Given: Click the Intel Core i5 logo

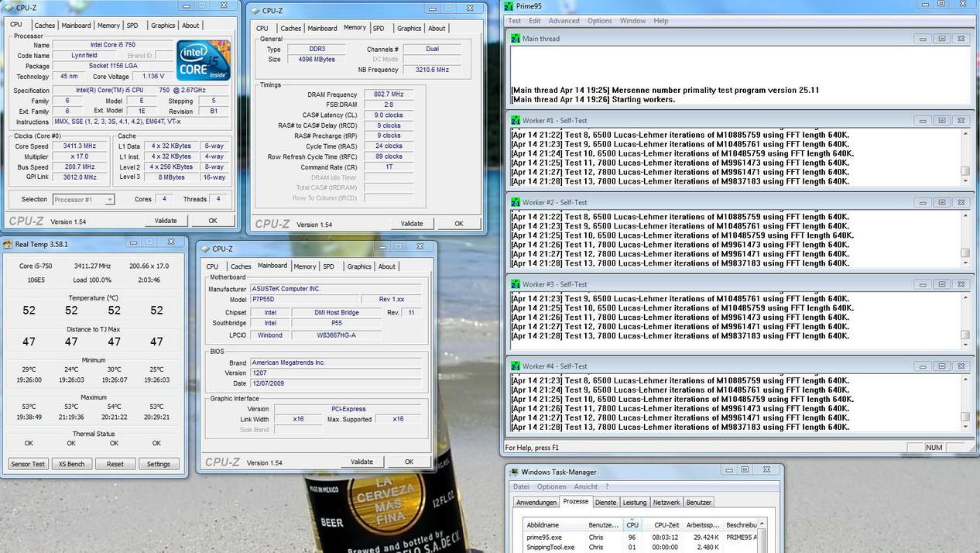Looking at the screenshot, I should click(x=204, y=60).
